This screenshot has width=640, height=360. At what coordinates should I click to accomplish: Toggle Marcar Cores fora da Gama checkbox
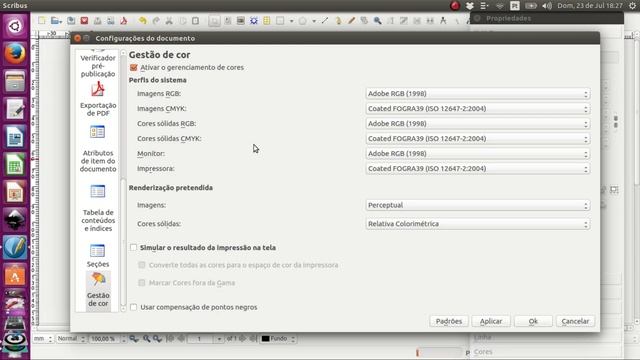[x=142, y=282]
